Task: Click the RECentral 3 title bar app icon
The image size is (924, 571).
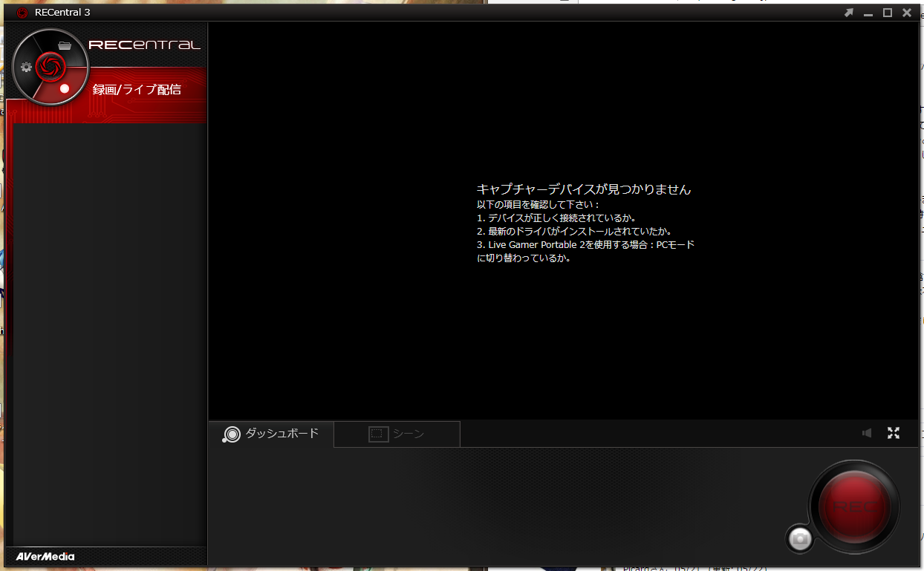Action: coord(22,13)
